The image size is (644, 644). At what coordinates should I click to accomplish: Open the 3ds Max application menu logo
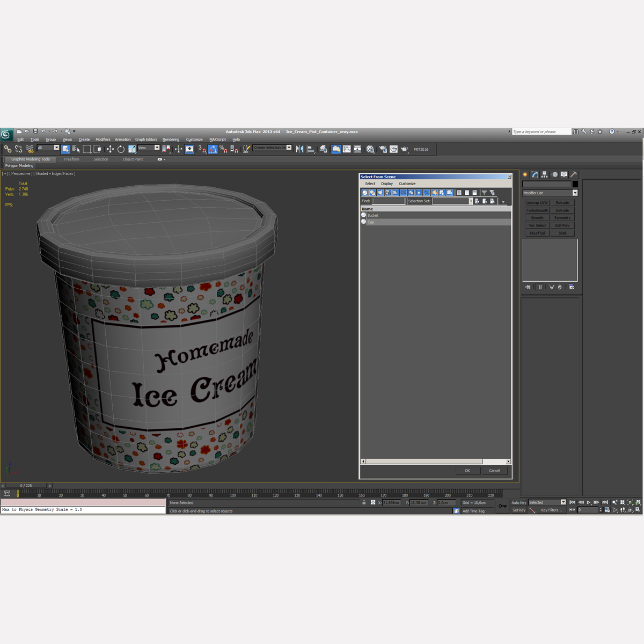point(6,135)
